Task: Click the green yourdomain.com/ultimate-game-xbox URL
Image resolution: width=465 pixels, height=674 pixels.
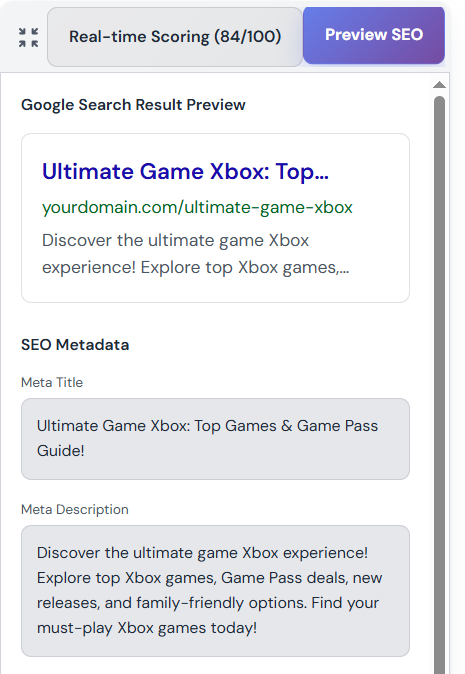Action: [197, 207]
